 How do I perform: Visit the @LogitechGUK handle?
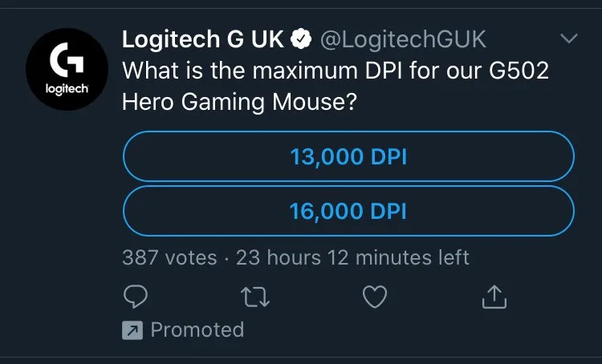click(404, 38)
